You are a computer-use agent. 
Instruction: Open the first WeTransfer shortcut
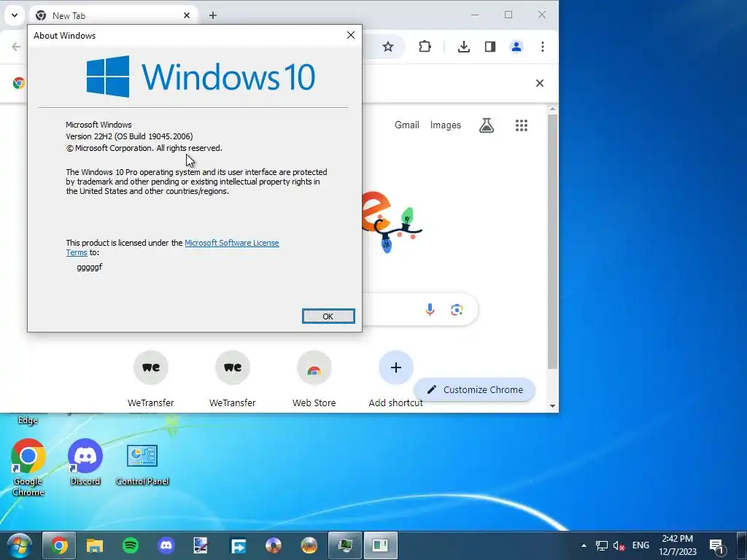[x=150, y=379]
